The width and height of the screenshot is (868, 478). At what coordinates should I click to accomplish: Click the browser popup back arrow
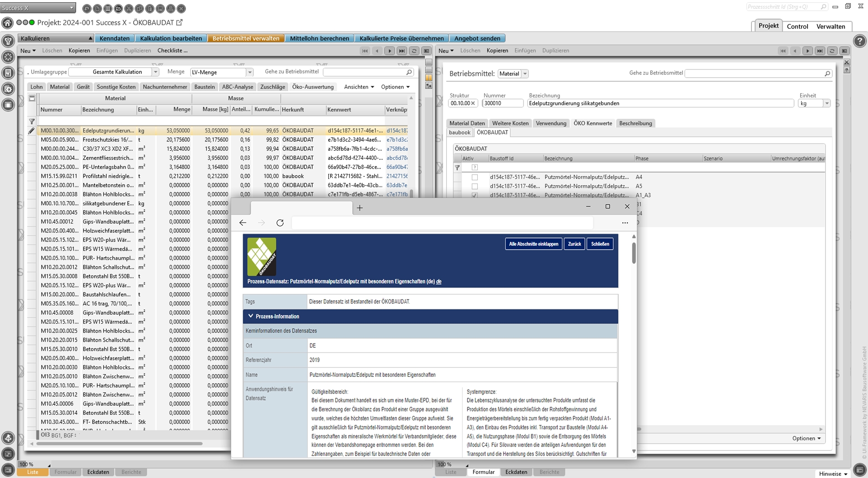(x=243, y=223)
